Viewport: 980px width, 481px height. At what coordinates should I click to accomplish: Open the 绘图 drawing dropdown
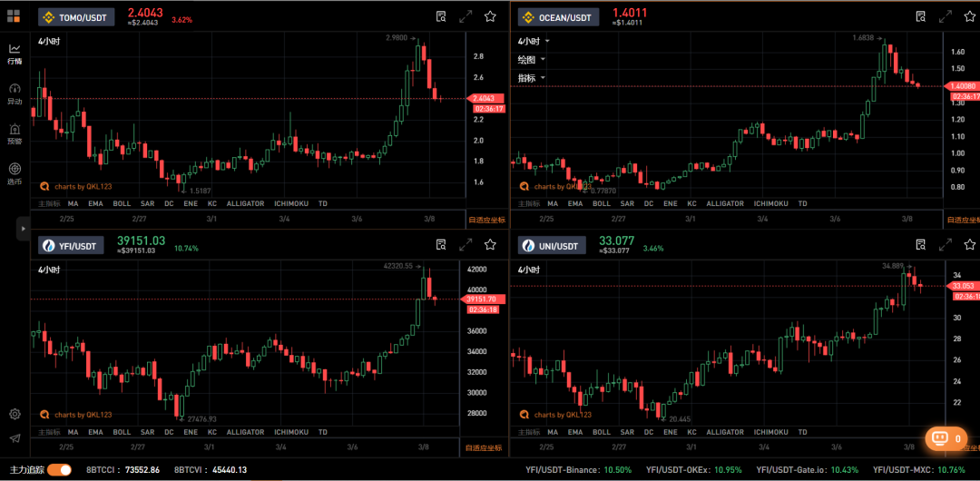tap(531, 59)
